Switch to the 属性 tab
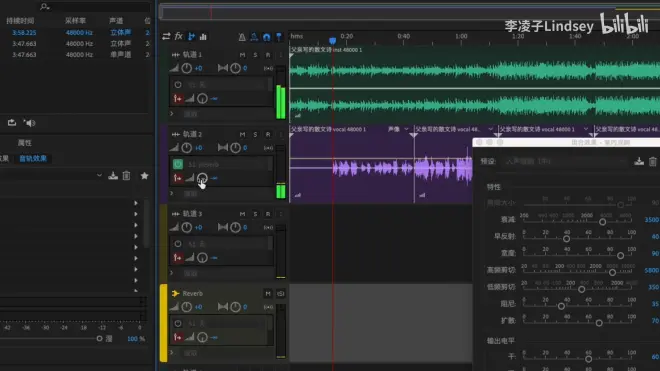Viewport: 660px width, 371px height. click(24, 143)
